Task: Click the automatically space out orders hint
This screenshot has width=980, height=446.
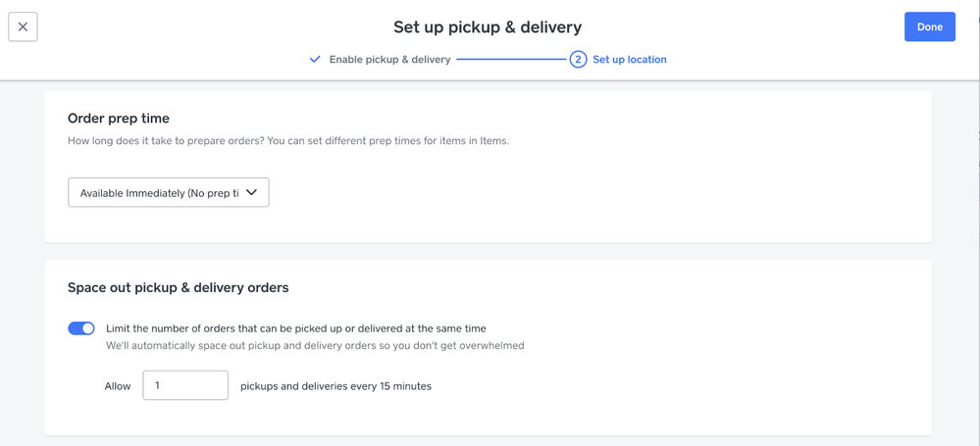Action: pyautogui.click(x=315, y=346)
